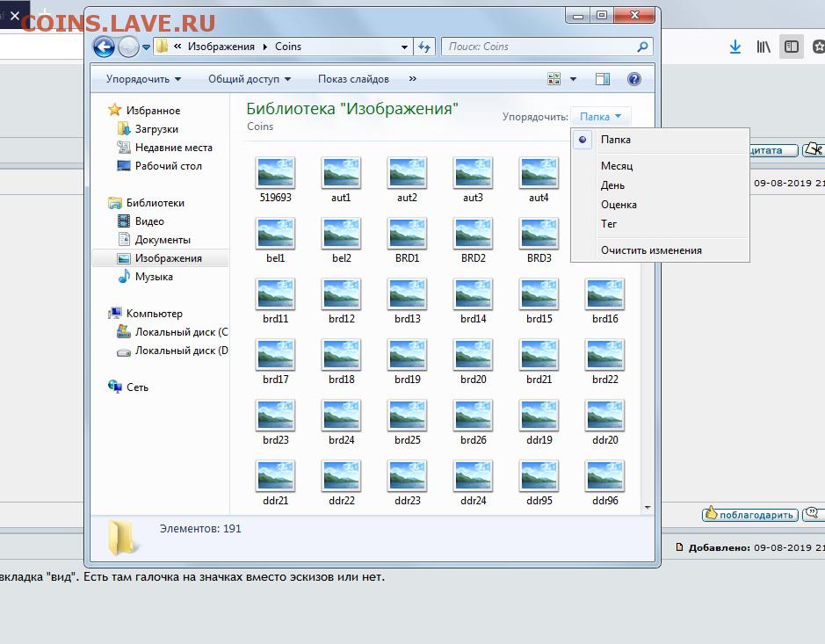This screenshot has height=644, width=825.
Task: Open Музыка library
Action: 145,277
